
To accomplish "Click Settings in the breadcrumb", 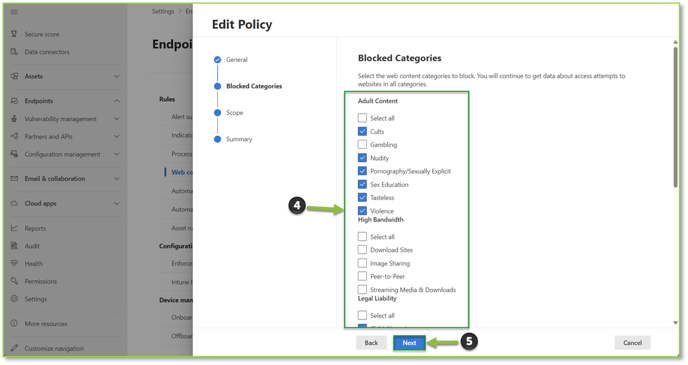I will coord(163,11).
